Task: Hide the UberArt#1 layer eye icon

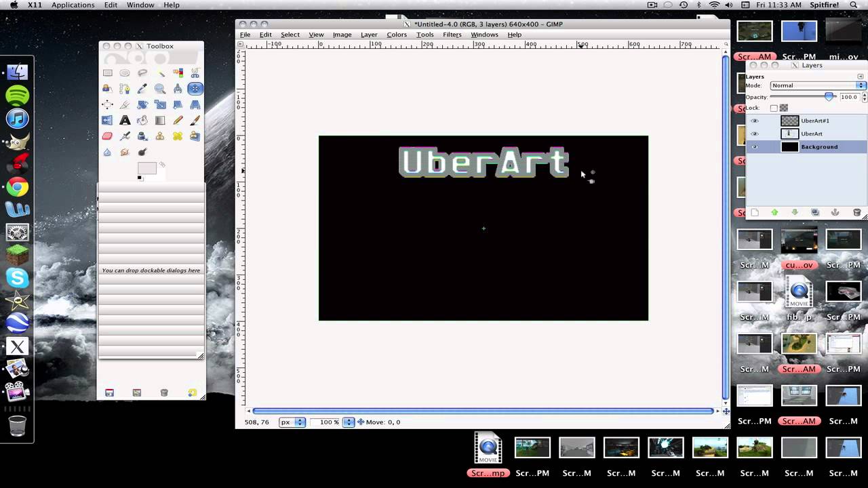Action: [x=755, y=121]
